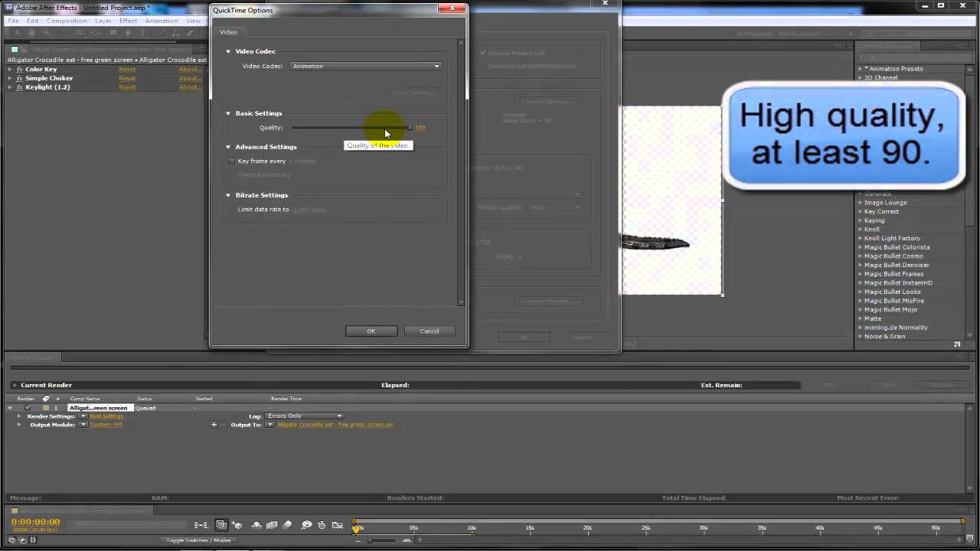Open the Output Module template dropdown arrow

(83, 425)
